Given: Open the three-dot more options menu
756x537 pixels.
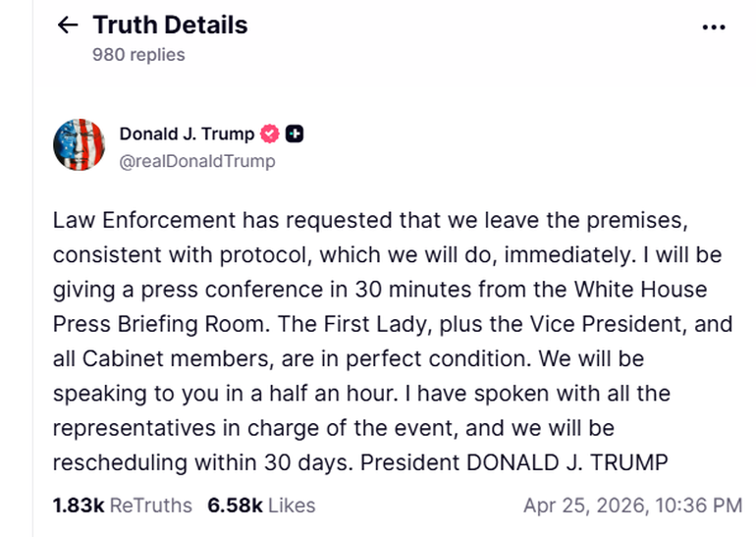Looking at the screenshot, I should click(x=714, y=27).
